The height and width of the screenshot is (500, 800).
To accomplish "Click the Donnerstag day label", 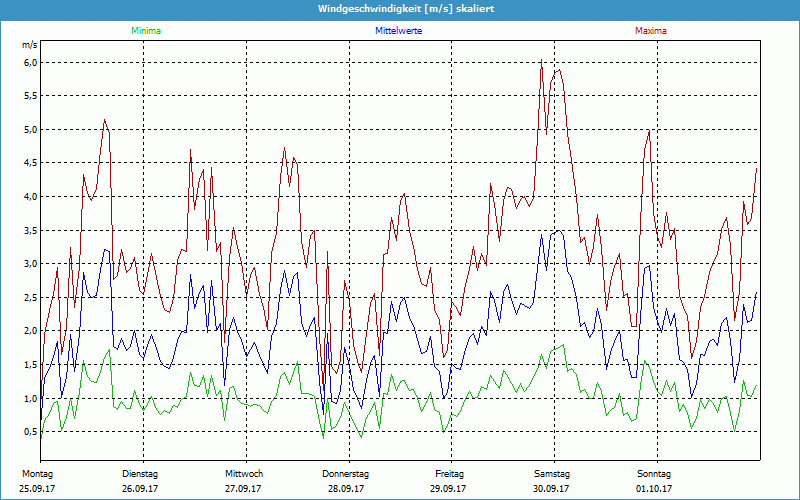I will (x=345, y=474).
